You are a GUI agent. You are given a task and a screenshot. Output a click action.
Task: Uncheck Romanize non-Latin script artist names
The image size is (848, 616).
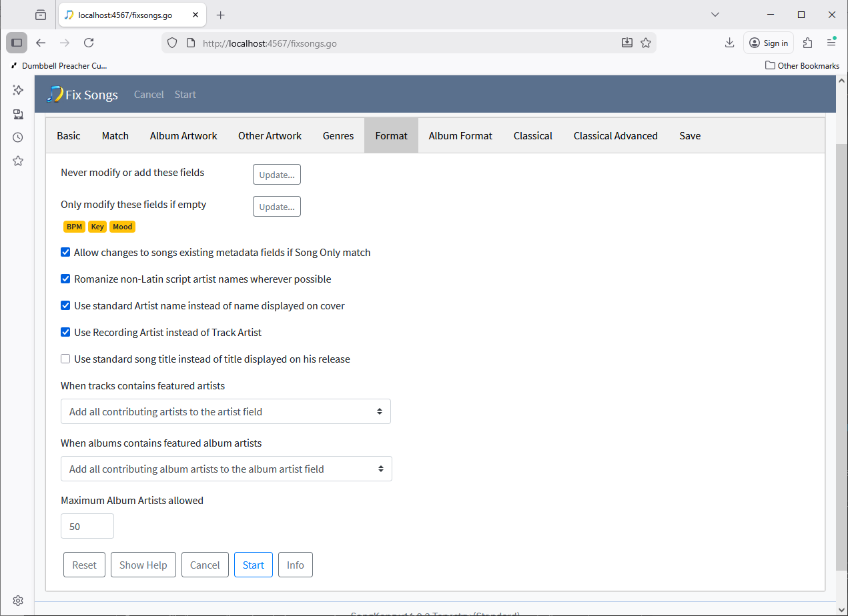point(65,279)
